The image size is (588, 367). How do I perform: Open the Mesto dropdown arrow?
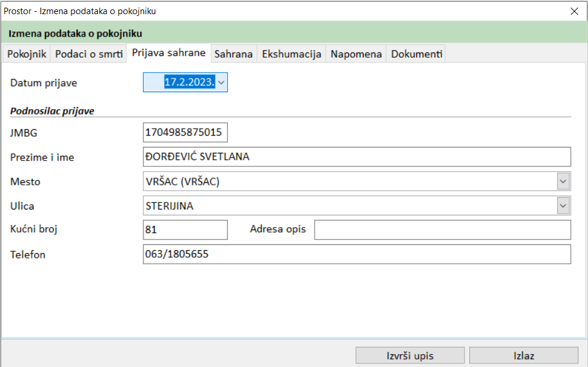[x=563, y=182]
